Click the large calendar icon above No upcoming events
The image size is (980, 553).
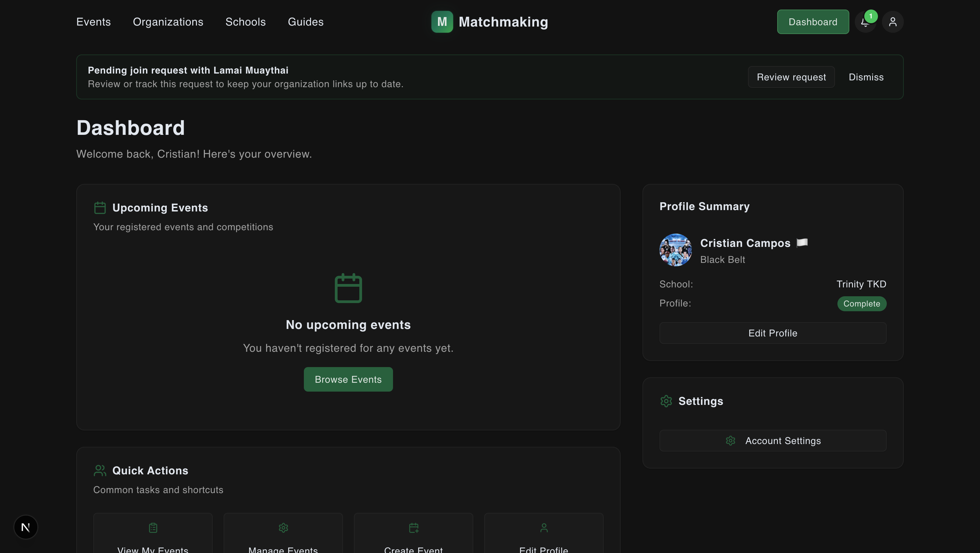click(x=348, y=288)
